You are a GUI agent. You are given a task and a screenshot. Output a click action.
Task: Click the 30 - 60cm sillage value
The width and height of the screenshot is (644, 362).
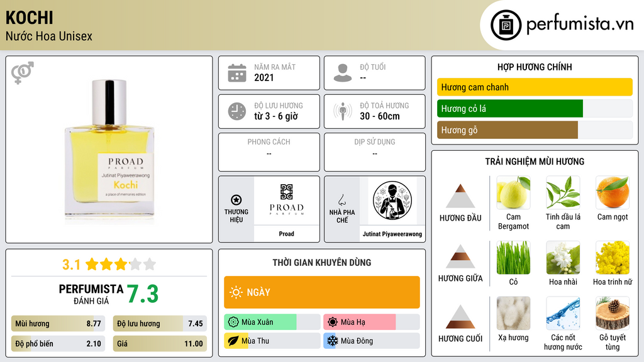point(380,116)
